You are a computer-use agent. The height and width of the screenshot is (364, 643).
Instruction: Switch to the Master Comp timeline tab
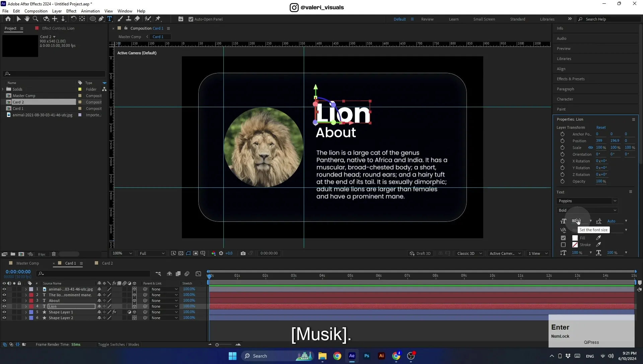tap(27, 263)
